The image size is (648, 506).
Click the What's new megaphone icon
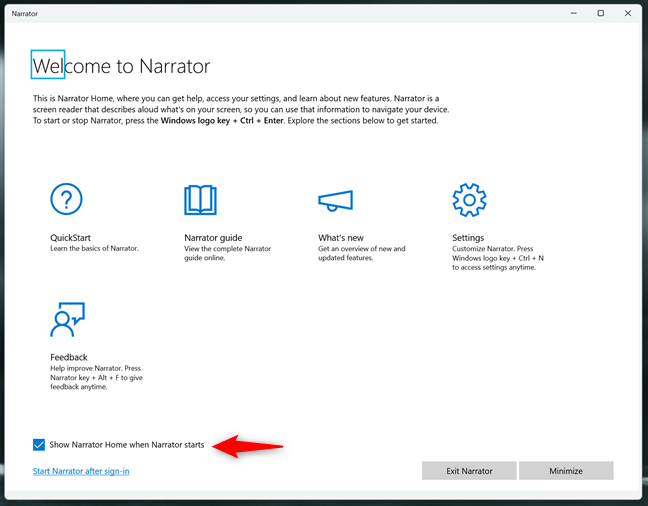[x=335, y=201]
